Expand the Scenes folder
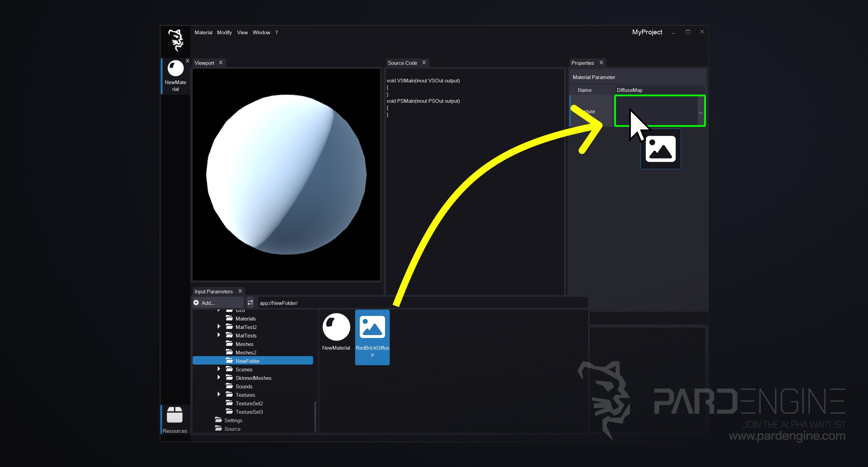 click(219, 369)
